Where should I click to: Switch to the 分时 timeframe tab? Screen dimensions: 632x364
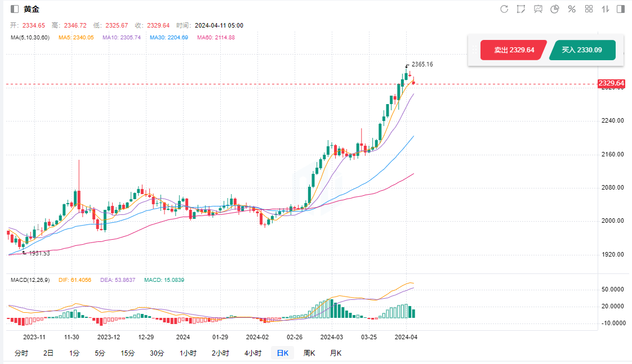pyautogui.click(x=21, y=353)
